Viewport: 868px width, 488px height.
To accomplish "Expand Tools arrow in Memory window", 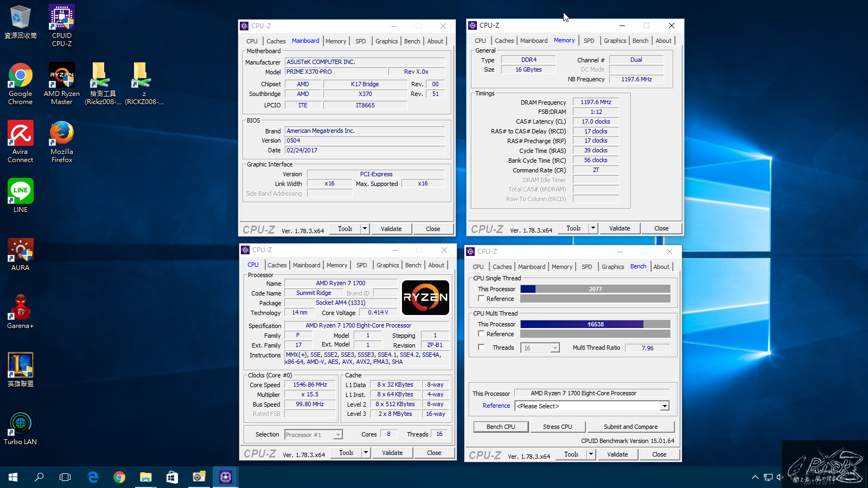I will point(593,228).
